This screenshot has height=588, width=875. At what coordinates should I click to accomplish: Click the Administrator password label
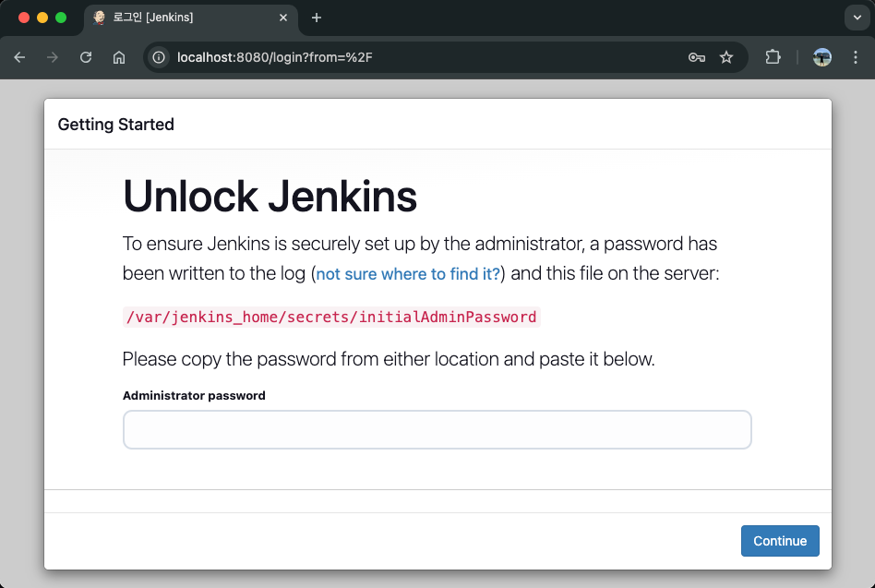(x=194, y=395)
